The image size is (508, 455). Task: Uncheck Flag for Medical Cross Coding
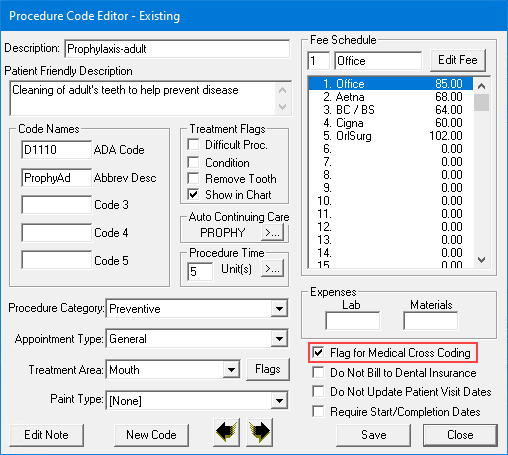tap(318, 352)
